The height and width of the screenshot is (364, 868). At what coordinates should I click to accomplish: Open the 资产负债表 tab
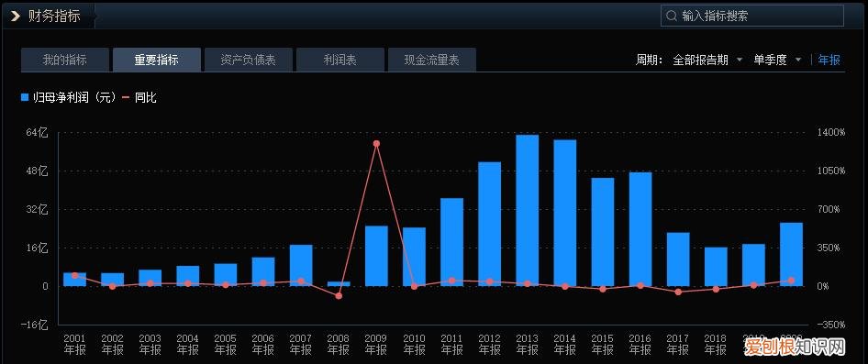249,60
